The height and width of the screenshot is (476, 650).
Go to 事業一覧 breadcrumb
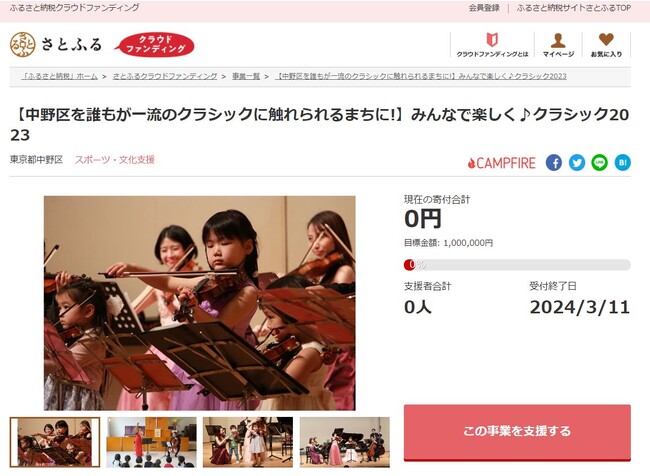[x=246, y=76]
